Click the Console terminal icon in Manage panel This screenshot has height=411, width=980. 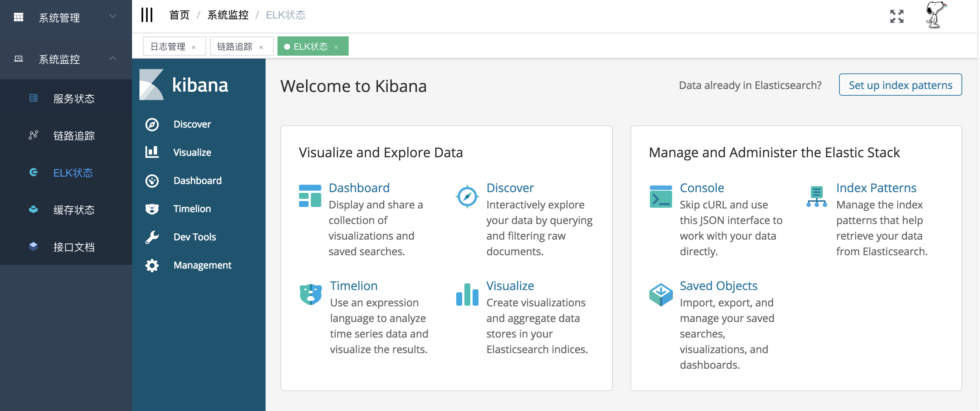(660, 196)
